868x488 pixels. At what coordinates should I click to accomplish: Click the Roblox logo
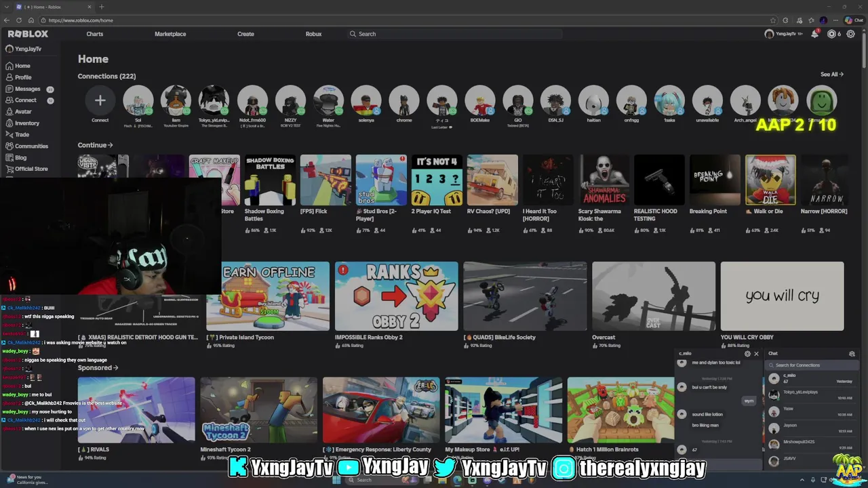(28, 34)
